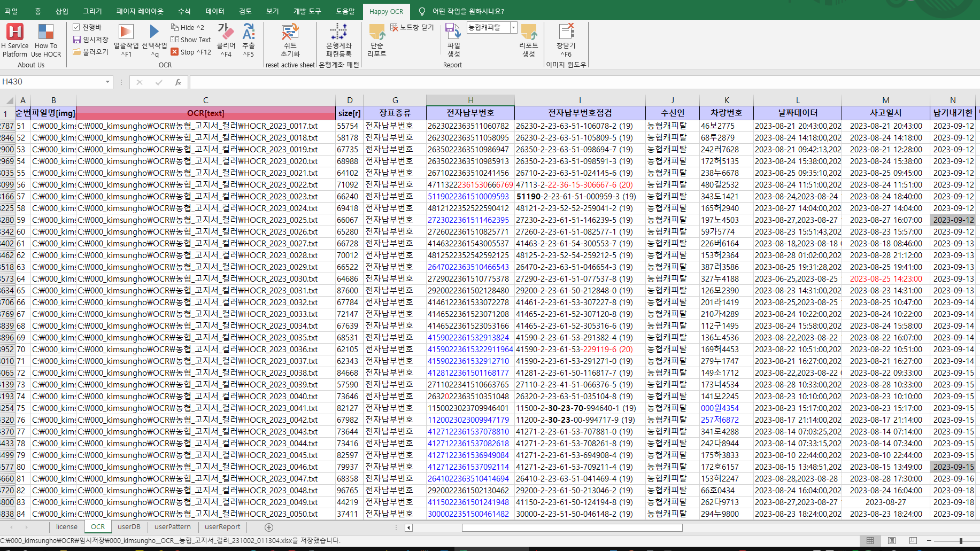Click the formula bar cancel X icon

[x=140, y=82]
